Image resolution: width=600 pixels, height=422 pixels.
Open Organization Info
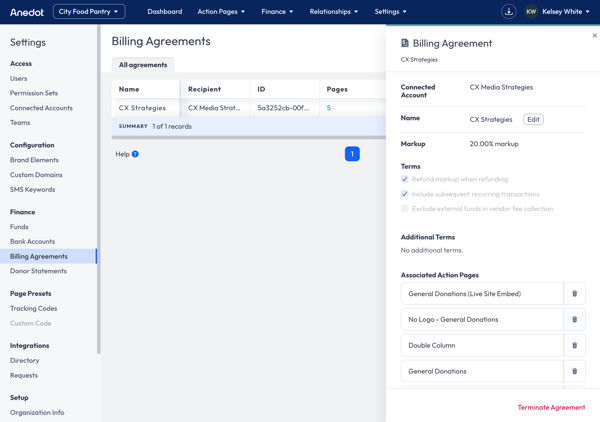click(37, 412)
